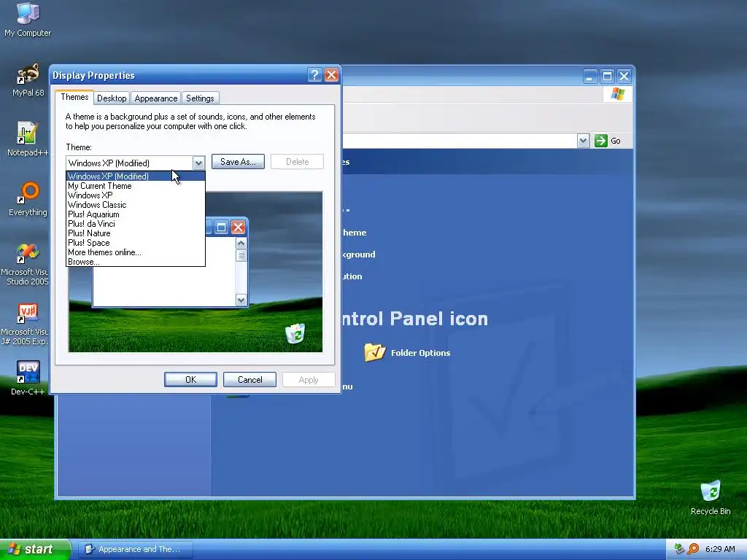Click the Go arrow in address bar
This screenshot has height=560, width=747.
[601, 141]
